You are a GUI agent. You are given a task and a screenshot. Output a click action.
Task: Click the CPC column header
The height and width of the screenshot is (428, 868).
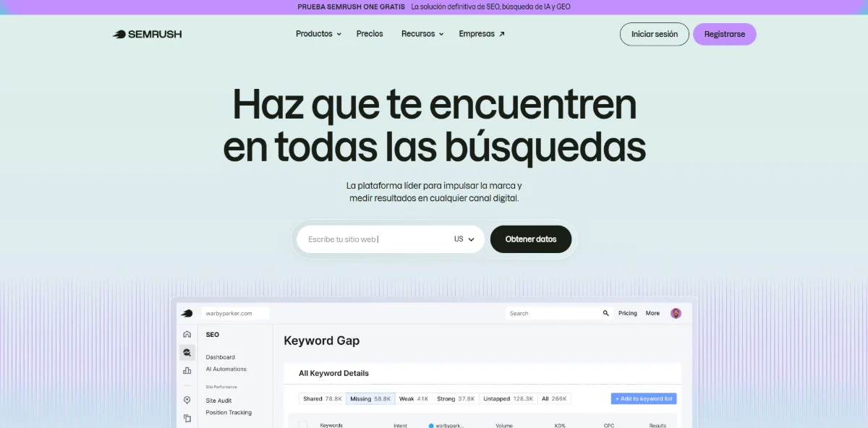pos(609,425)
